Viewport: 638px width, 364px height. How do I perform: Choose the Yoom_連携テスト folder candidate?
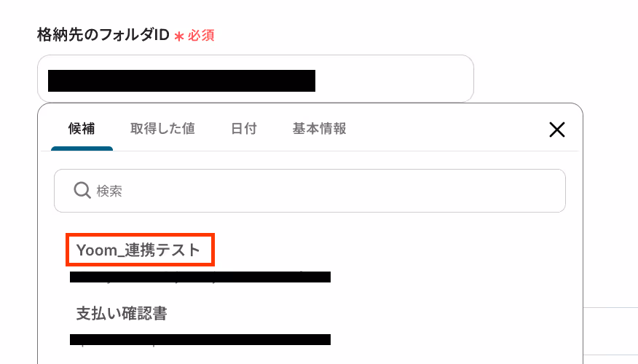(138, 250)
